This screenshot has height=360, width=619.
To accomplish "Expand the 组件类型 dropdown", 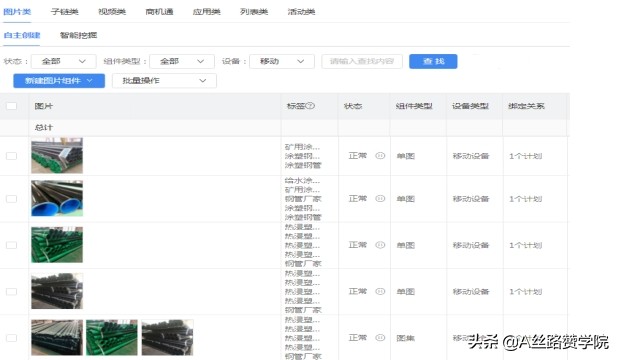I will (x=182, y=61).
